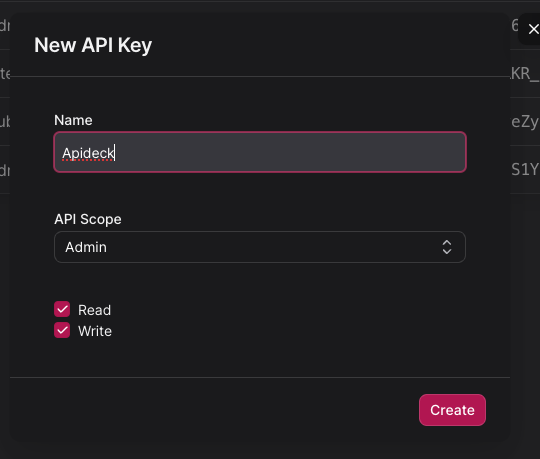Click the white checkmark inside Read box
Image resolution: width=540 pixels, height=459 pixels.
point(62,309)
